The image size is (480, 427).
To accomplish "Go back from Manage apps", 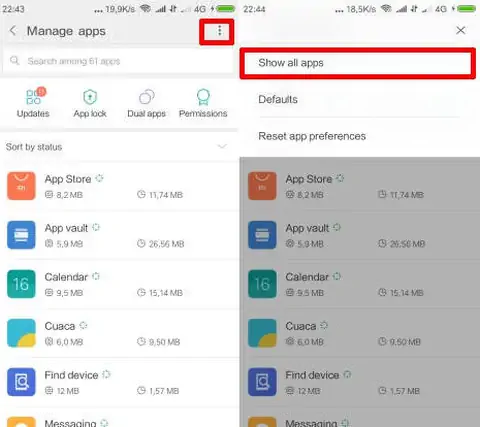I will 13,31.
